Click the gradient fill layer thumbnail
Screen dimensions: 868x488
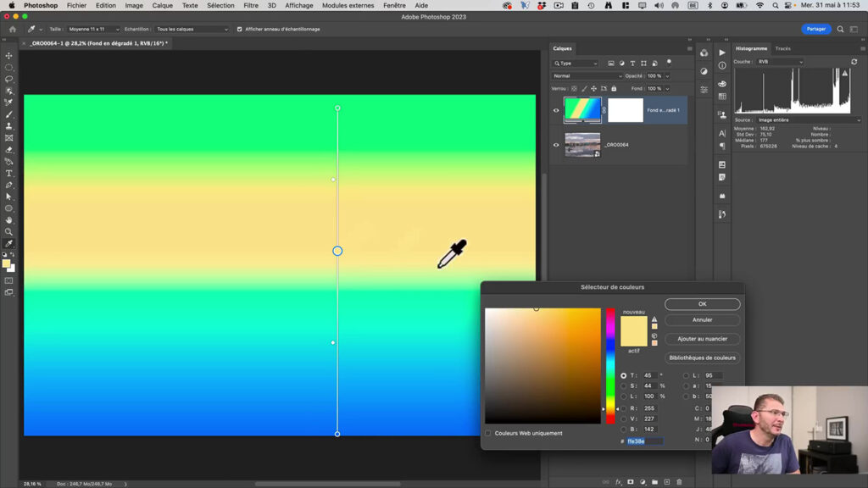tap(582, 109)
